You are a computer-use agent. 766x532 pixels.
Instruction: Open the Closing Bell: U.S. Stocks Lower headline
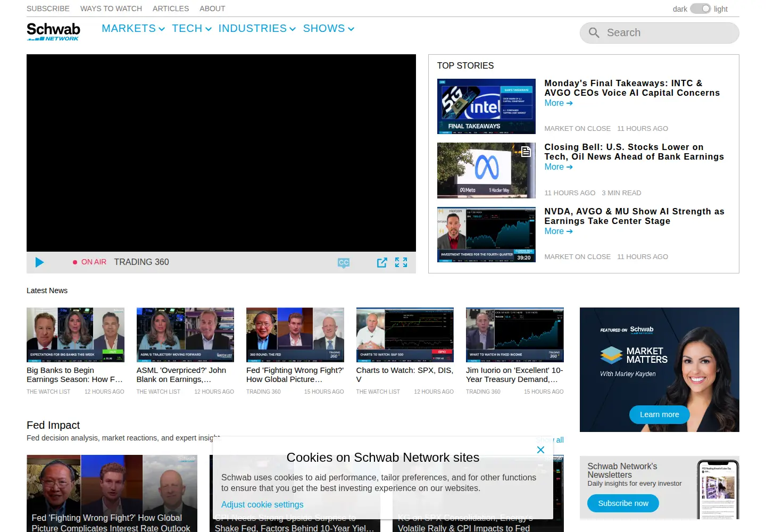(634, 152)
